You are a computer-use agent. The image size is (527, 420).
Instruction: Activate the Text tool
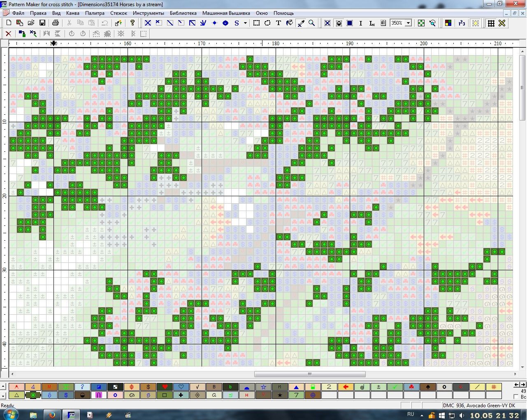(x=279, y=23)
